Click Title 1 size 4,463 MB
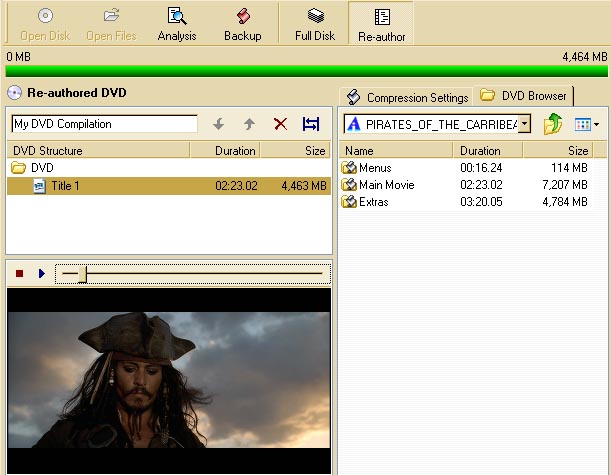 (x=304, y=186)
